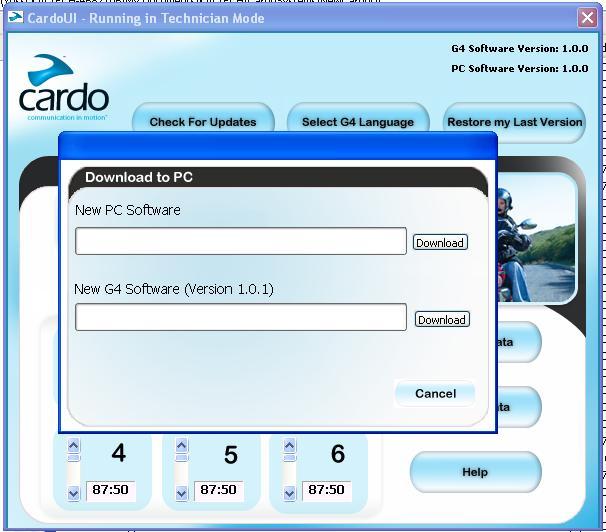Click the slider thumb of preset 6

(x=289, y=458)
